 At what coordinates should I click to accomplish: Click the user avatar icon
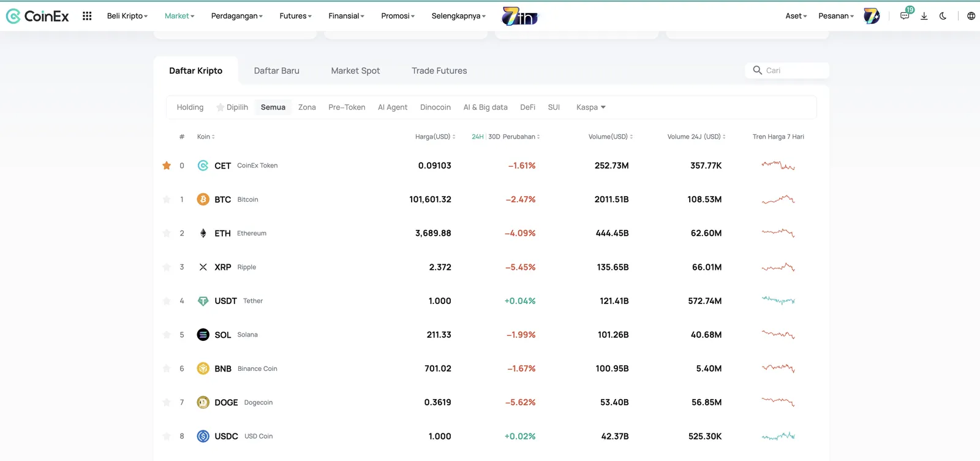coord(872,16)
